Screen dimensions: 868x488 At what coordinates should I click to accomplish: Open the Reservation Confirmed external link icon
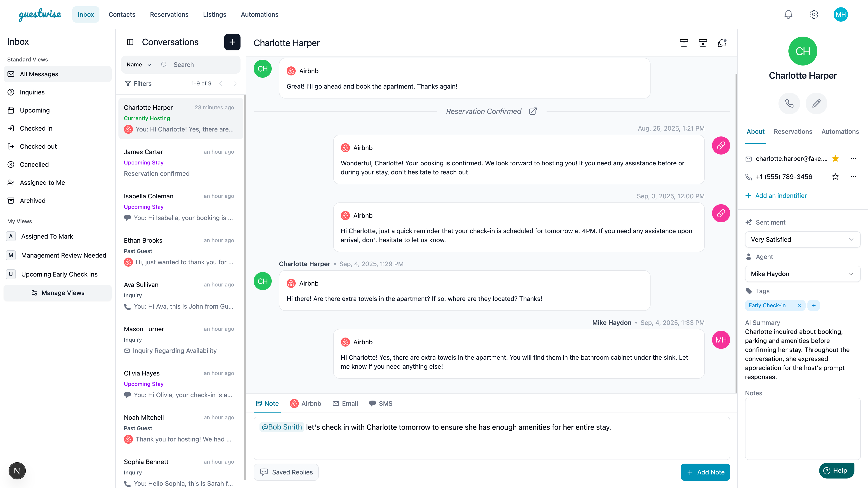533,111
